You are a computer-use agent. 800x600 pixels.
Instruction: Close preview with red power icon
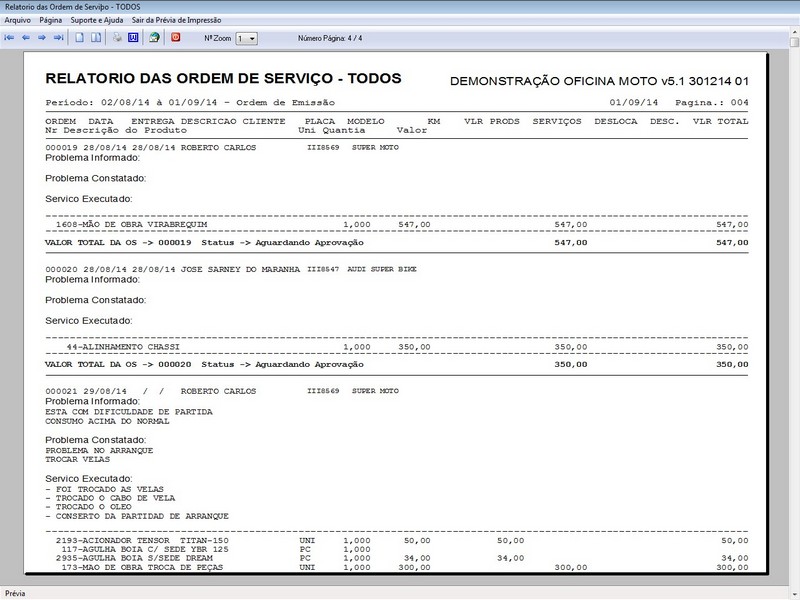coord(176,37)
